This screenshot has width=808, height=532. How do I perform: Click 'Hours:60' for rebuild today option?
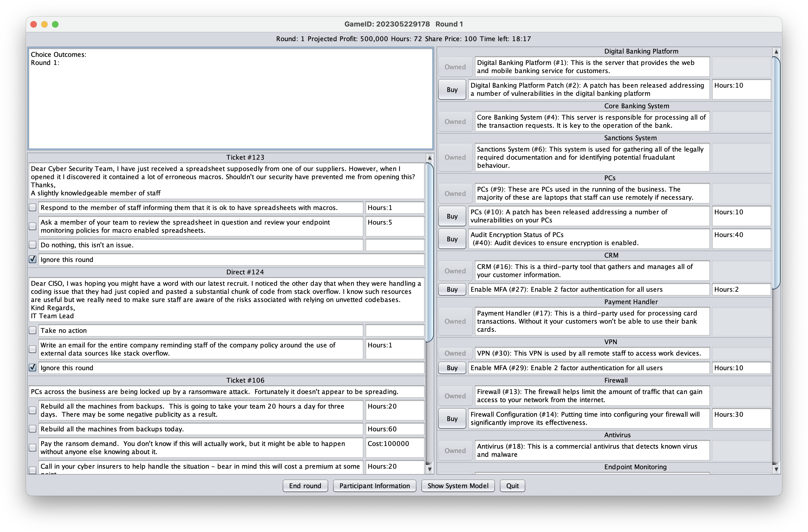point(395,429)
